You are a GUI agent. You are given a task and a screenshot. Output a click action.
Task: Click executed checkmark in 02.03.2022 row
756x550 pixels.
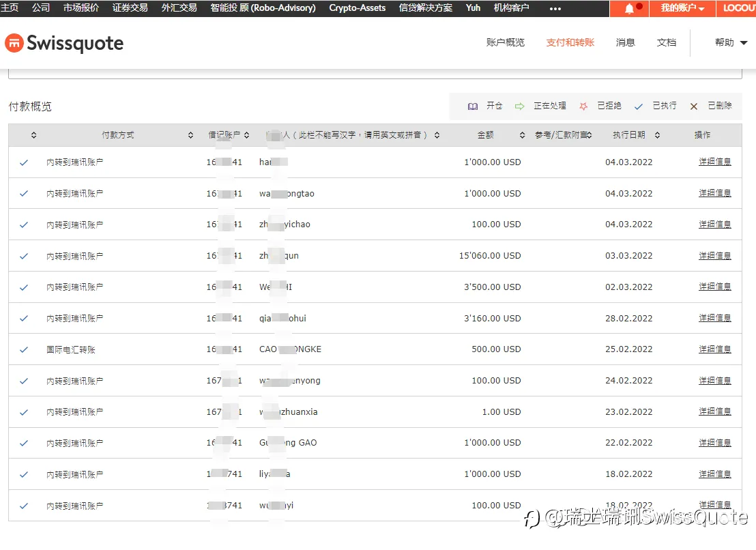coord(24,287)
